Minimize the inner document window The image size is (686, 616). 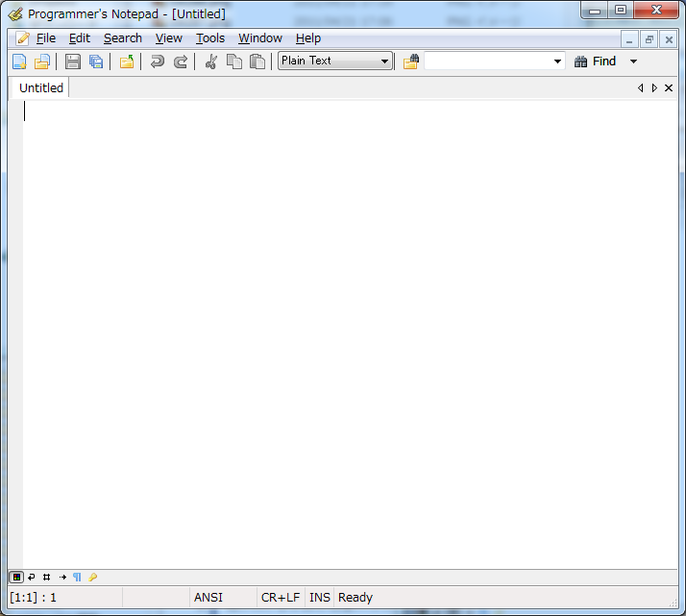coord(629,39)
